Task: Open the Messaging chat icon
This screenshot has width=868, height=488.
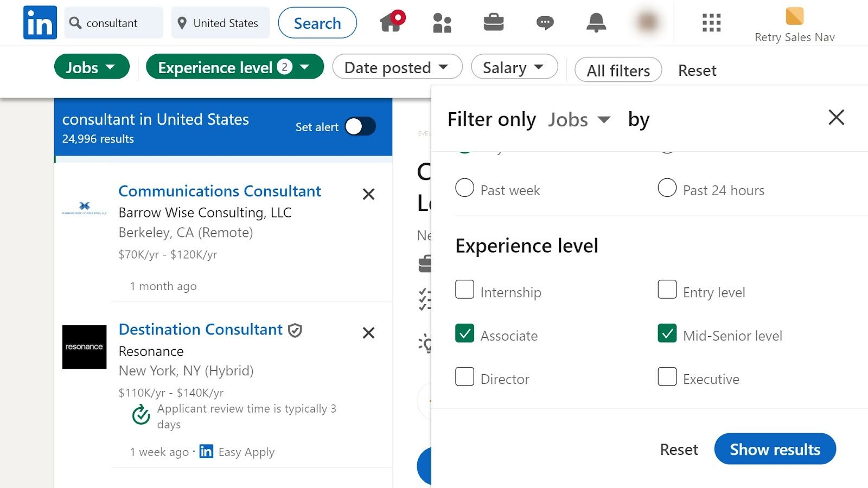Action: [x=545, y=23]
